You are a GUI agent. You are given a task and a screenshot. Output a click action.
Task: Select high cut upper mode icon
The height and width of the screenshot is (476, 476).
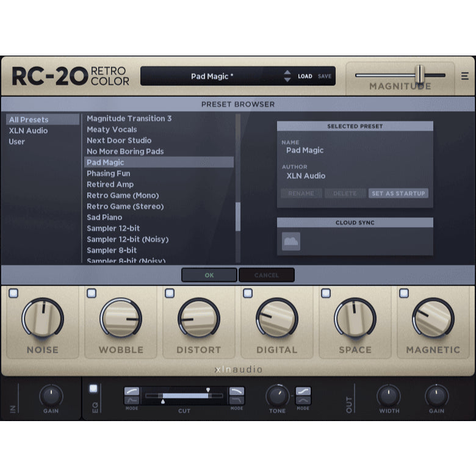pyautogui.click(x=237, y=391)
